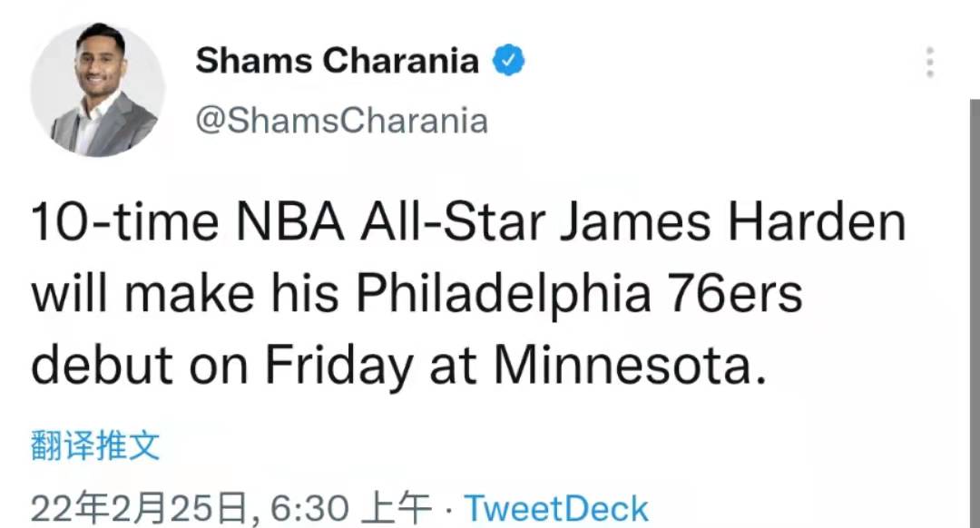Open the tweet's three-dot more options menu
This screenshot has height=528, width=980.
[x=930, y=62]
